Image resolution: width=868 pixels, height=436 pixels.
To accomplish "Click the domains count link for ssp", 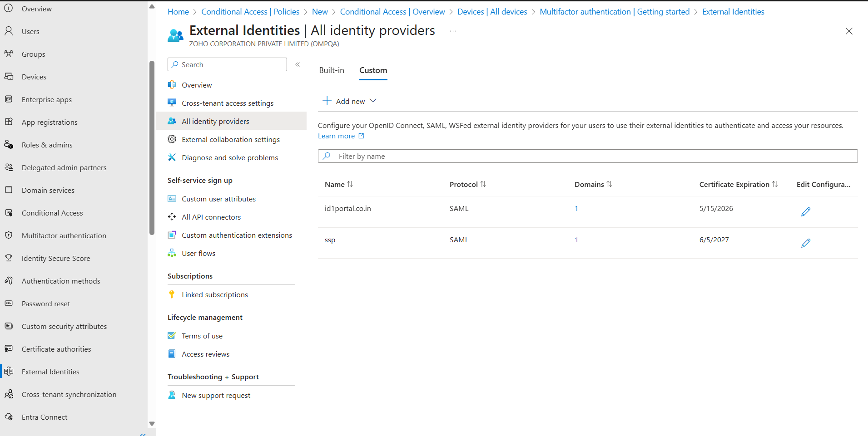I will 576,240.
